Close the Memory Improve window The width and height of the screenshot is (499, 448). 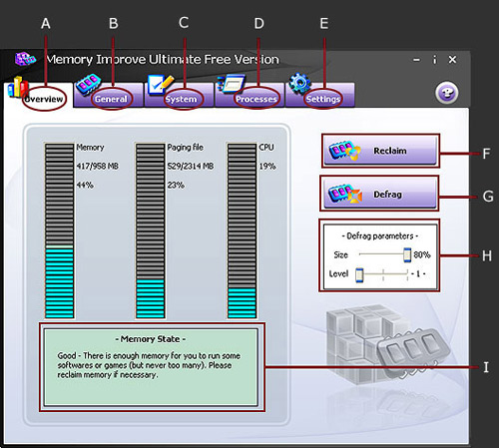pos(452,60)
